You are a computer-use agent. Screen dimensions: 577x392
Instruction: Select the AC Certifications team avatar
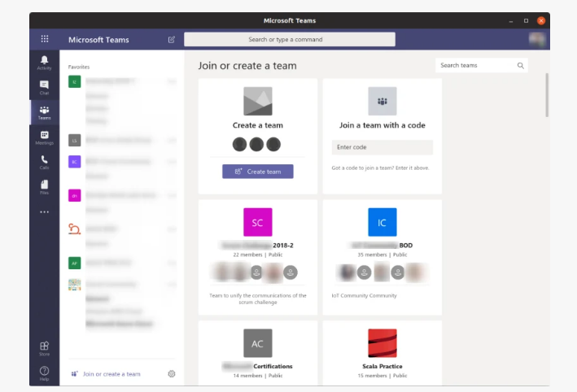(258, 343)
